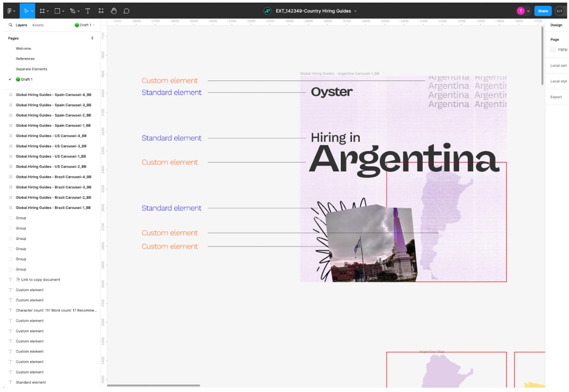Select the Text tool
The image size is (569, 392).
(88, 11)
